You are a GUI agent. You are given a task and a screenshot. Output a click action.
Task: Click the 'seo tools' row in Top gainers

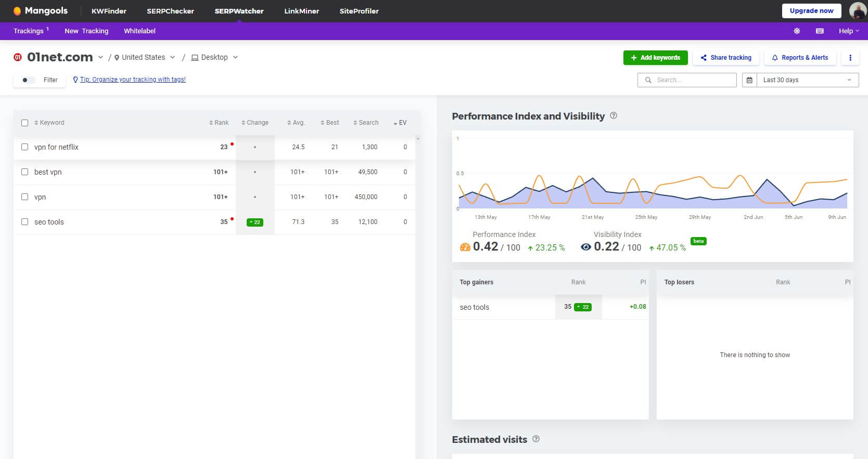click(551, 307)
